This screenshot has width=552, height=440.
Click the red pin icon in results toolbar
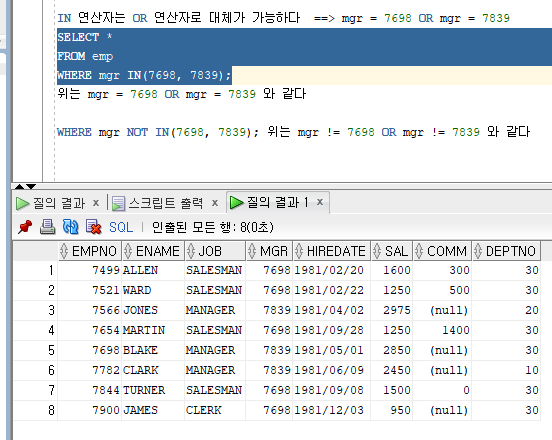25,227
